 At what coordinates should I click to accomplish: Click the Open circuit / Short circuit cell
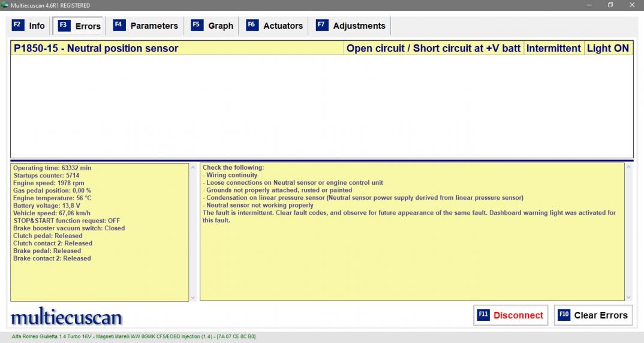coord(434,48)
